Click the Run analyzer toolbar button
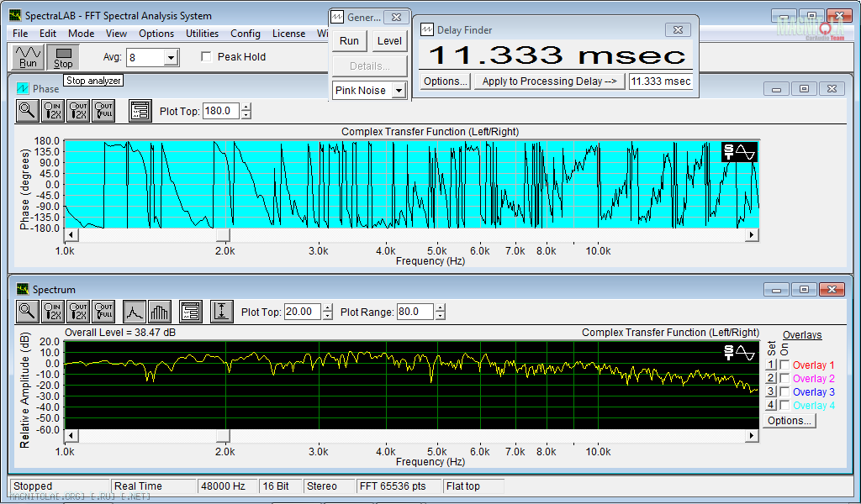The height and width of the screenshot is (504, 861). pyautogui.click(x=28, y=57)
